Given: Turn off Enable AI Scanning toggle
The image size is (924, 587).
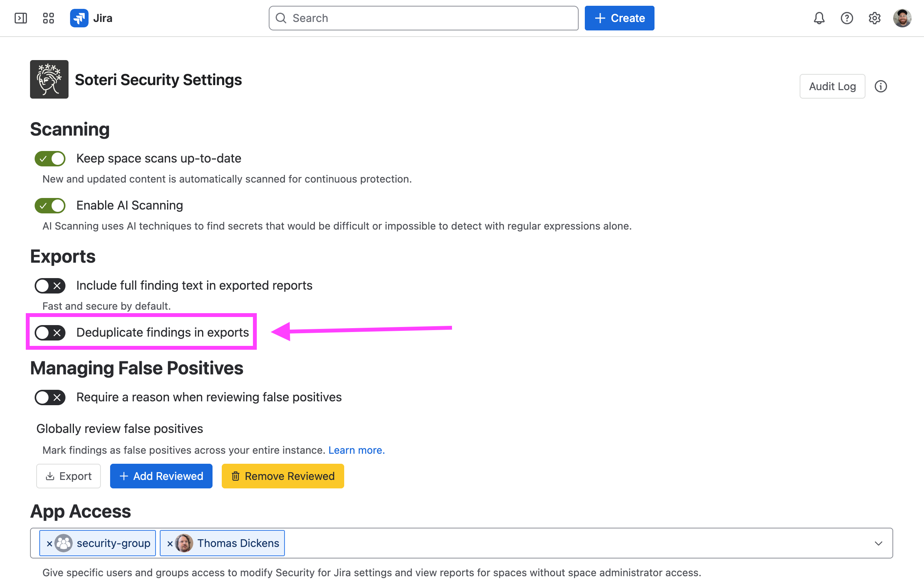Looking at the screenshot, I should pyautogui.click(x=50, y=206).
